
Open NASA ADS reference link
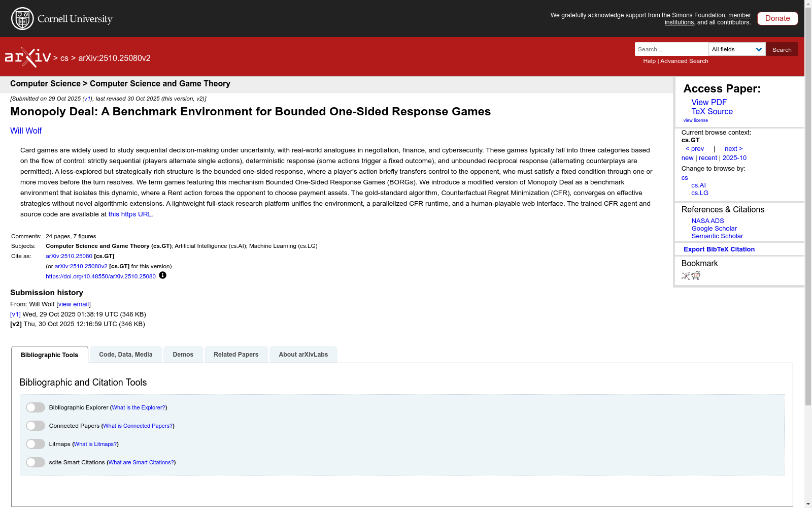[707, 221]
